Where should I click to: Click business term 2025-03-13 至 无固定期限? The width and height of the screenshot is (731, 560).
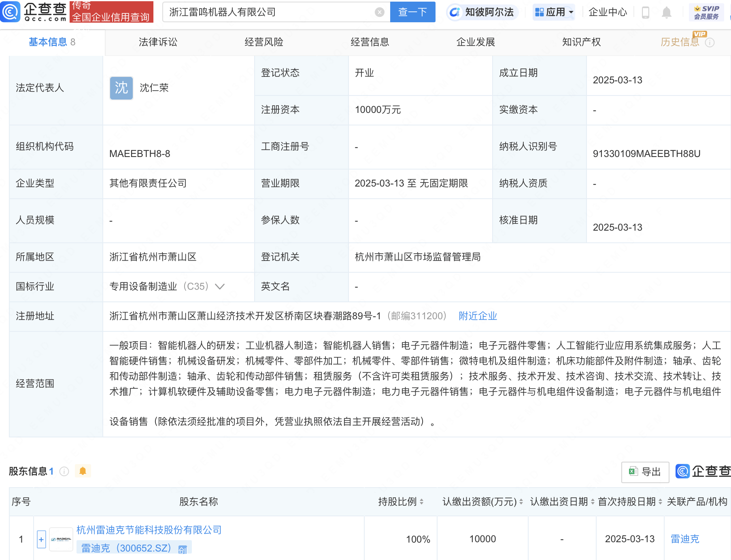tap(411, 183)
